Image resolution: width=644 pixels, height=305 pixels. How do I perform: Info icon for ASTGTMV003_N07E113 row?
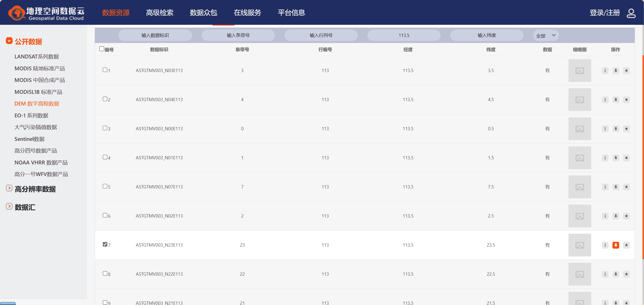click(x=605, y=187)
